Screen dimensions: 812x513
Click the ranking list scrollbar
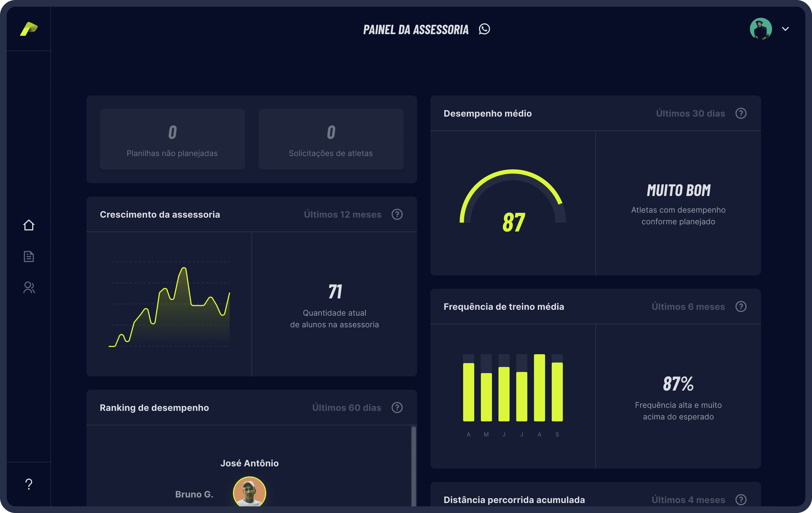click(413, 466)
